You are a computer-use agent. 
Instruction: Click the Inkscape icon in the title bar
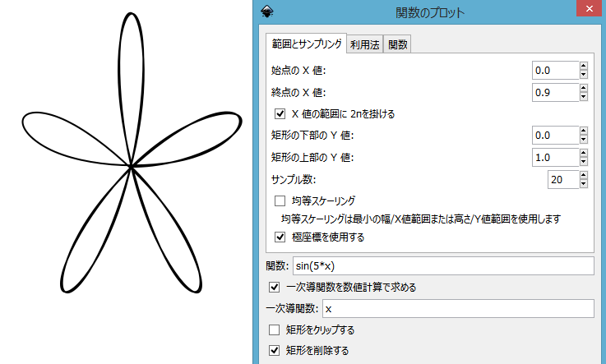pos(266,12)
